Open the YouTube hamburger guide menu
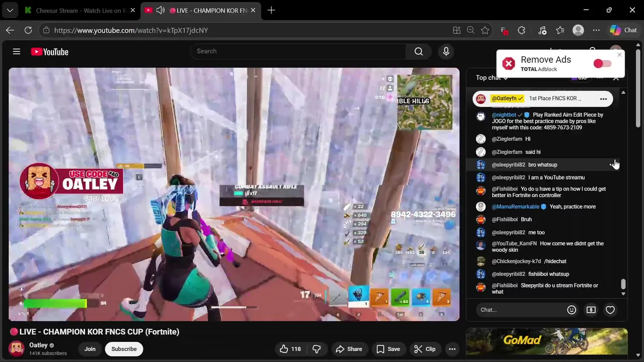This screenshot has width=644, height=362. point(17,51)
